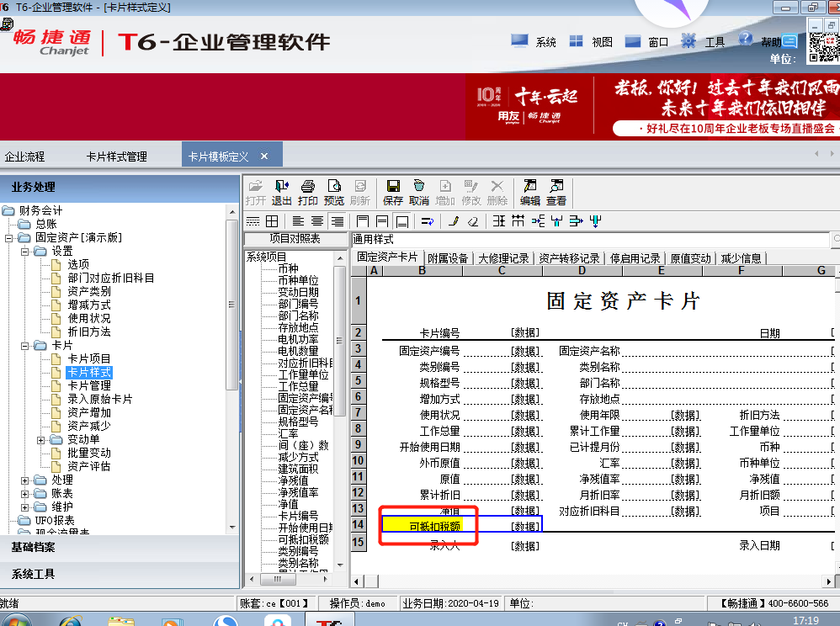Select column header D in the sheet
Screen dimensions: 840x626
point(582,271)
